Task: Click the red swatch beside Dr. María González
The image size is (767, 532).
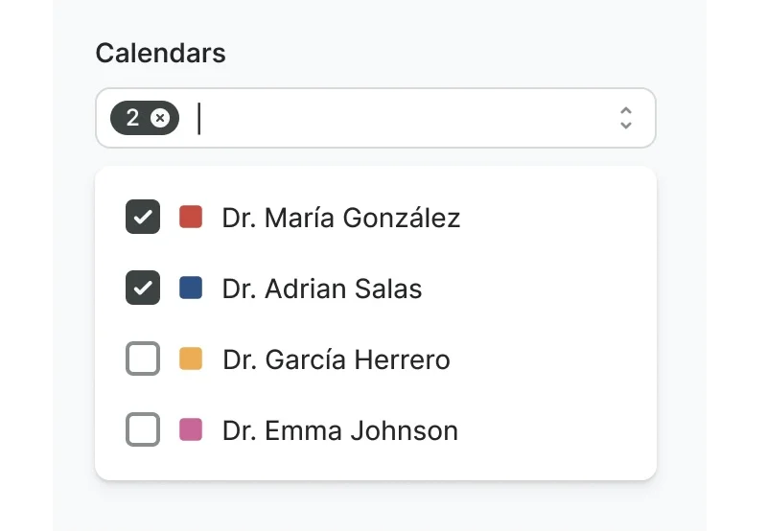Action: pyautogui.click(x=191, y=217)
